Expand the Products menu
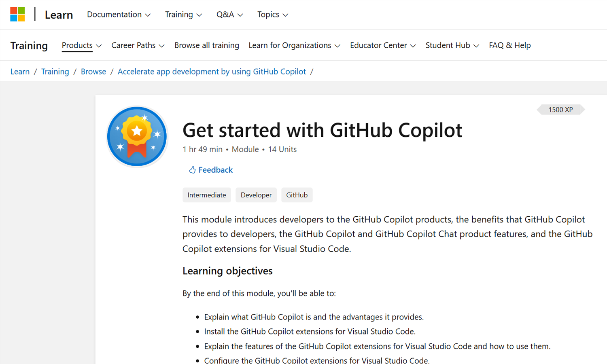Viewport: 607px width, 364px height. coord(81,45)
